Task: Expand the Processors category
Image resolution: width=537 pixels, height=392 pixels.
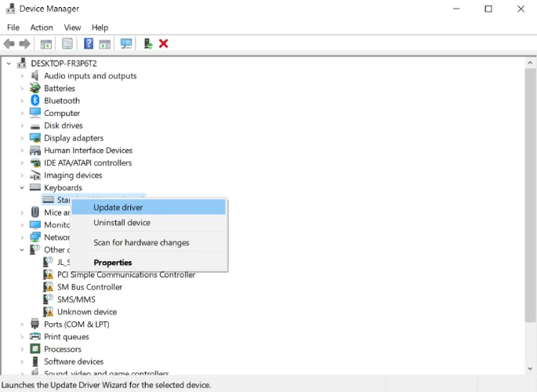Action: [x=23, y=349]
